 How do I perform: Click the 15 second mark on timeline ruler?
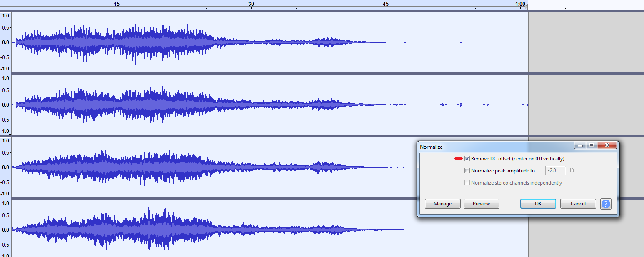pyautogui.click(x=117, y=4)
